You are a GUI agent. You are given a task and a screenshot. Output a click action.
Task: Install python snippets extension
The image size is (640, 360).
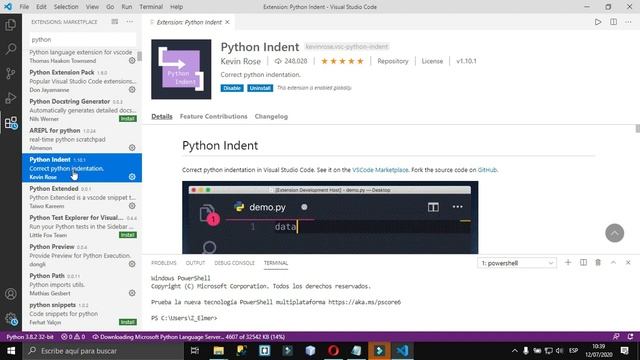click(128, 322)
